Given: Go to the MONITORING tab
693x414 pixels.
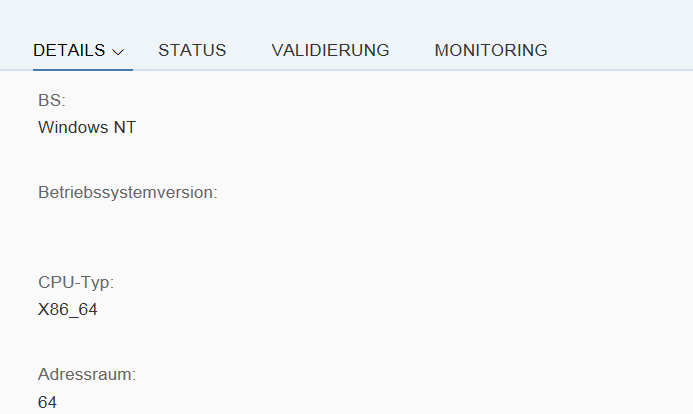Looking at the screenshot, I should pyautogui.click(x=491, y=50).
